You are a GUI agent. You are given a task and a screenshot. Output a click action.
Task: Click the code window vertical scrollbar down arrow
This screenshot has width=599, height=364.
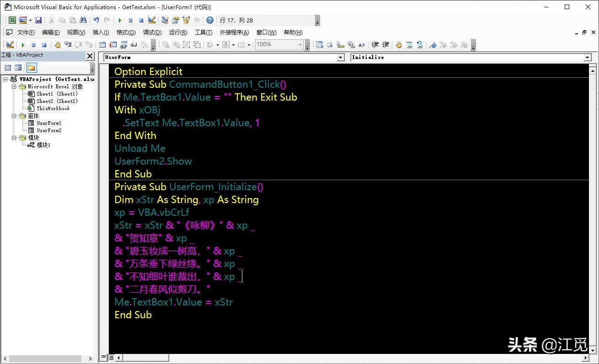pyautogui.click(x=593, y=350)
